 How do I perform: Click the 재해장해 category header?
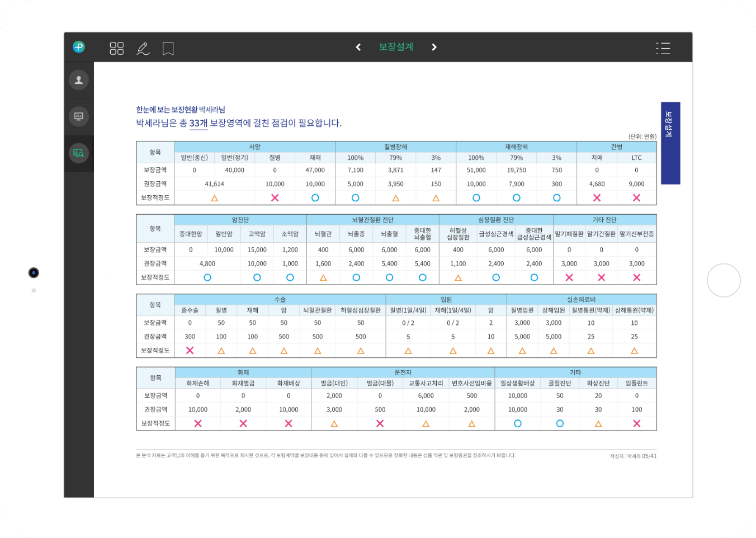516,147
